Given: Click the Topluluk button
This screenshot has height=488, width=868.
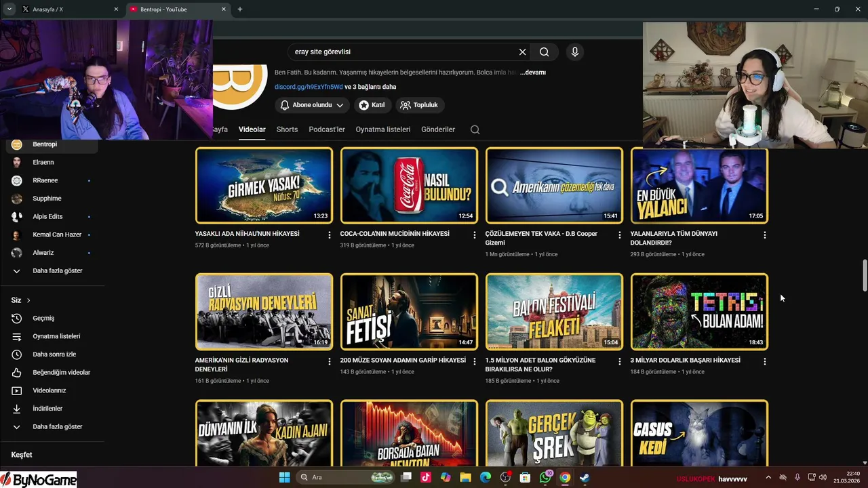Looking at the screenshot, I should pos(419,105).
